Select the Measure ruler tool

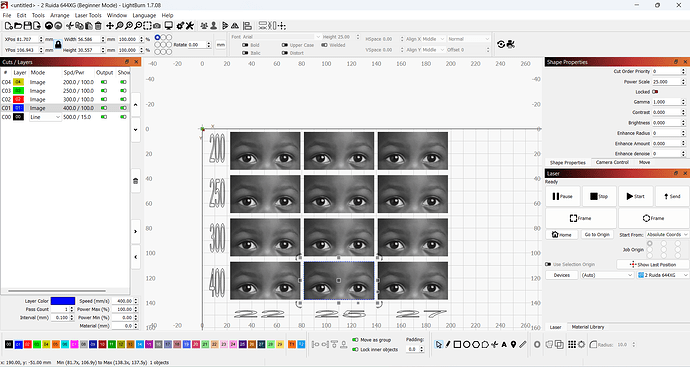tap(523, 345)
